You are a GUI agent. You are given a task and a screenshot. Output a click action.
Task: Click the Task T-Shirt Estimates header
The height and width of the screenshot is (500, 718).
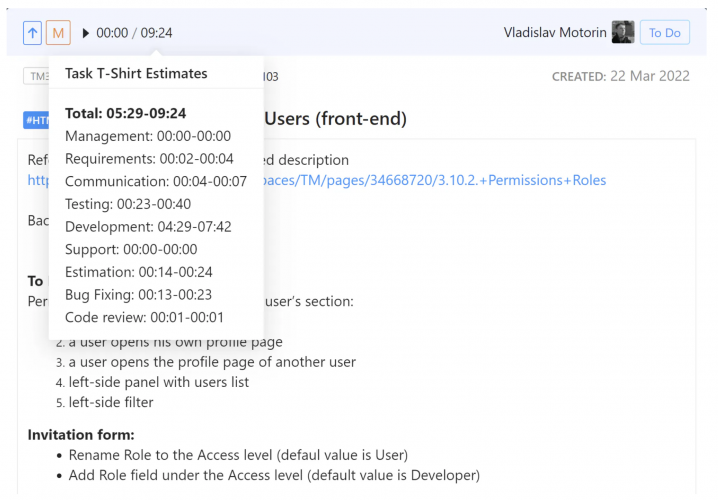click(x=136, y=73)
